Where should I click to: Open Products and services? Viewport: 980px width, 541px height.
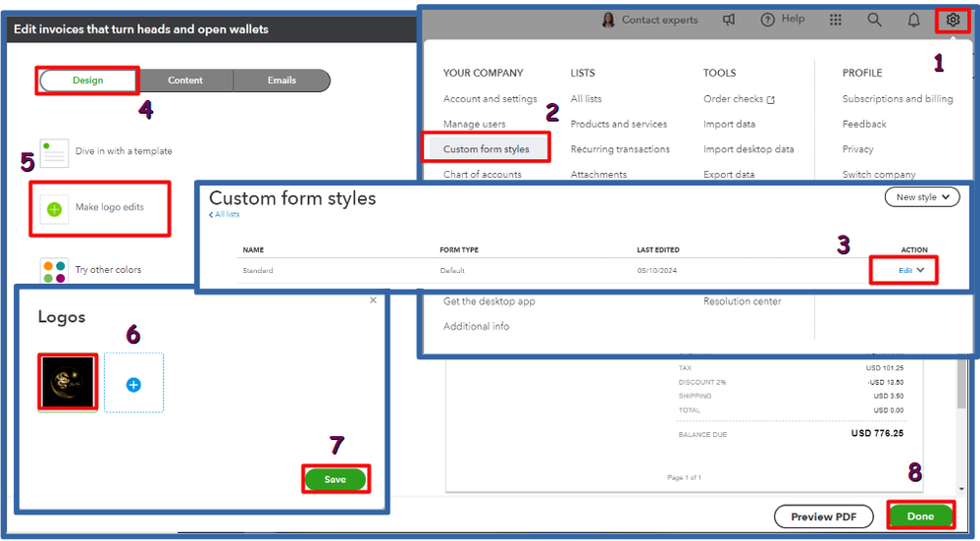click(618, 124)
